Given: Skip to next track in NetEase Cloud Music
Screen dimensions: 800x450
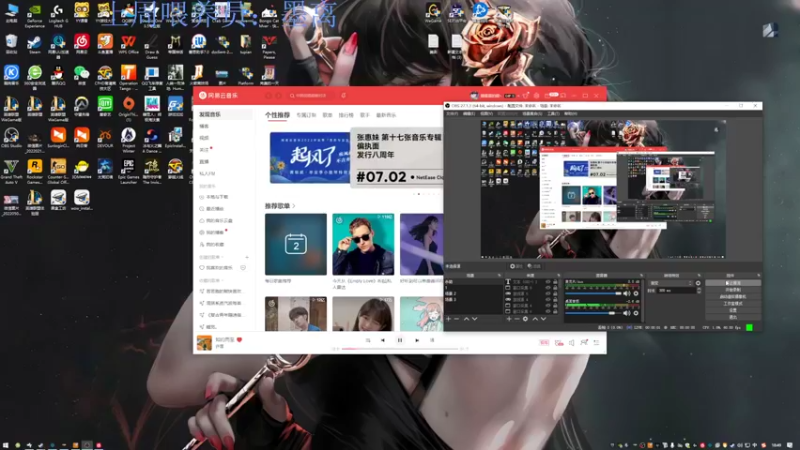Looking at the screenshot, I should tap(417, 340).
